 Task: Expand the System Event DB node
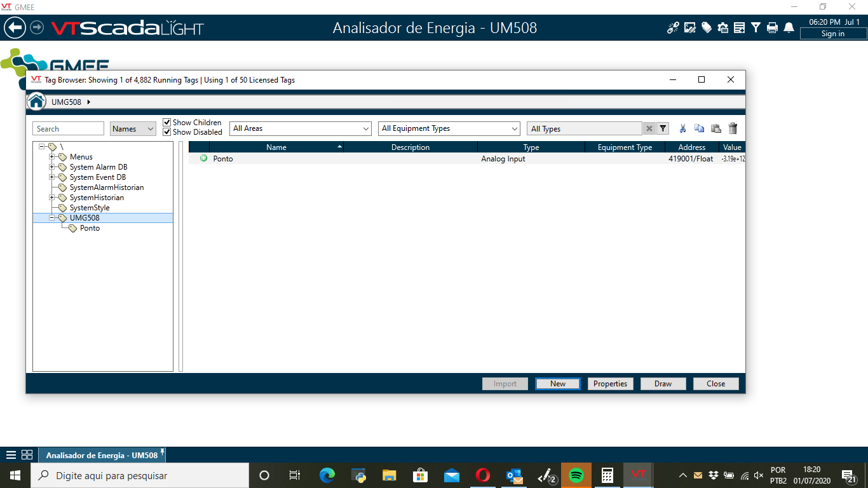[52, 177]
